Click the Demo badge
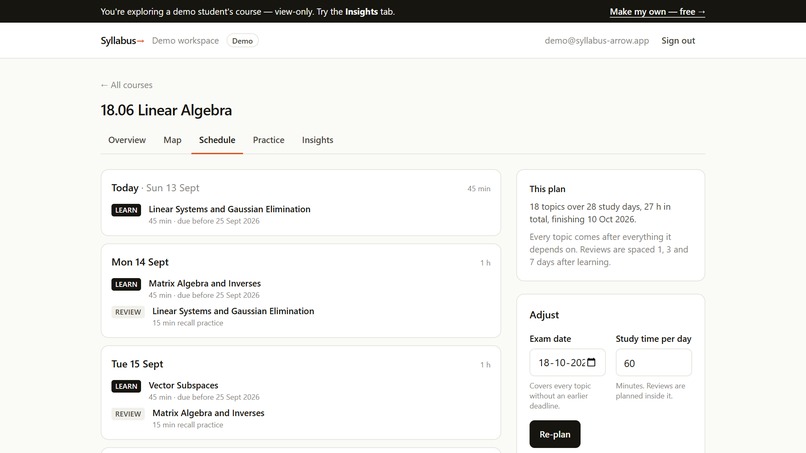This screenshot has height=453, width=806. tap(242, 41)
